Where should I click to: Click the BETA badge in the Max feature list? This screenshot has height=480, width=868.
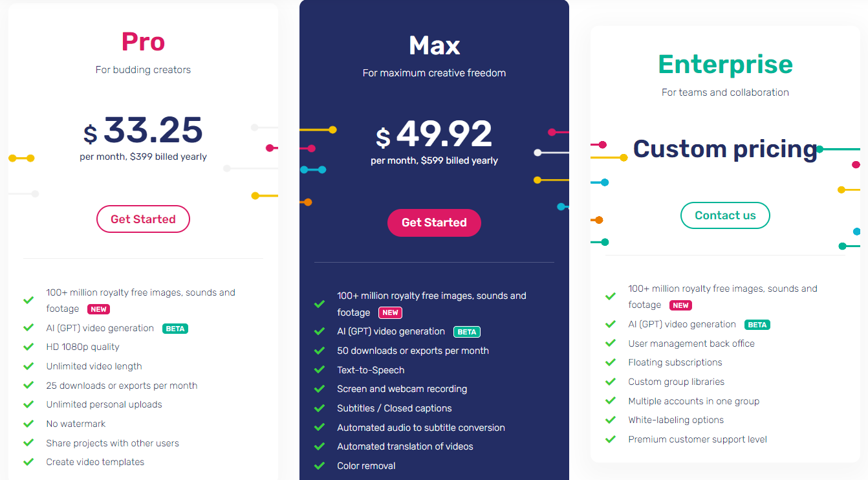point(467,332)
